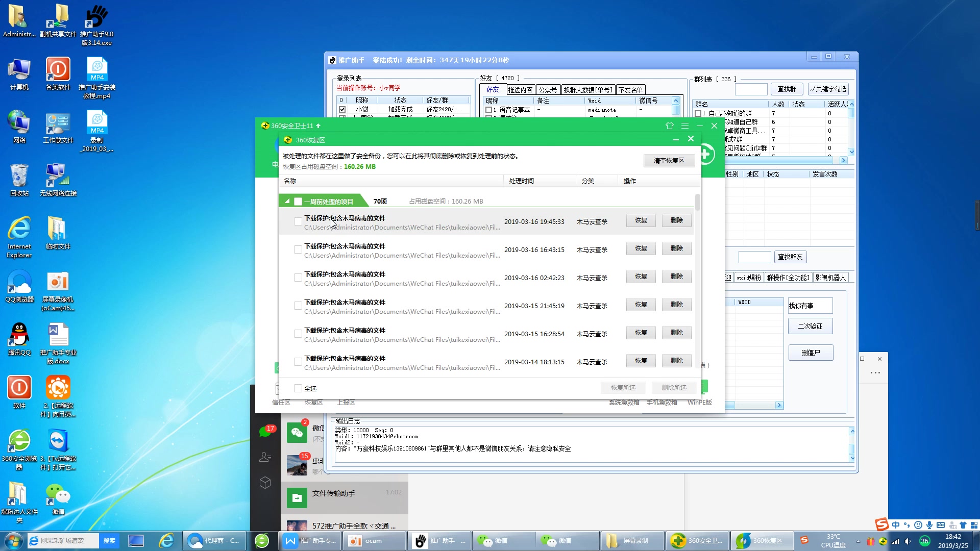Viewport: 980px width, 551px height.
Task: Check the file processed at 2019-03-15 21:45:19
Action: coord(298,306)
